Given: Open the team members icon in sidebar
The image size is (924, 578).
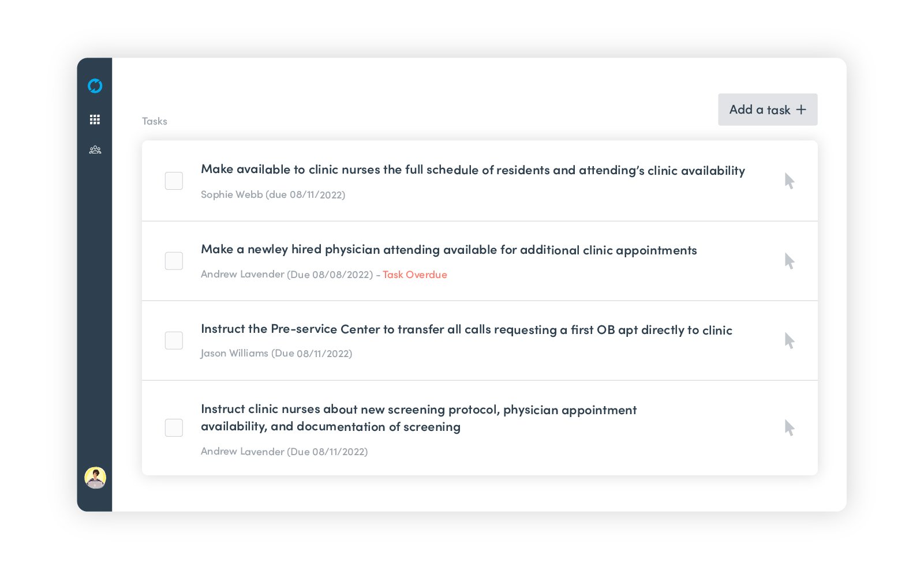Looking at the screenshot, I should 95,150.
